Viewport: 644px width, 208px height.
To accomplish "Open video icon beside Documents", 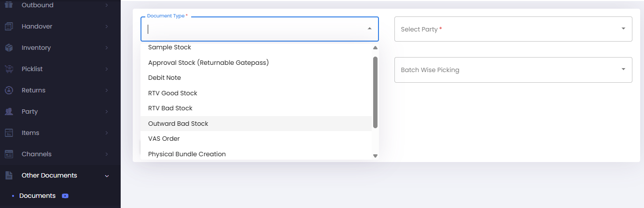I will pos(65,196).
